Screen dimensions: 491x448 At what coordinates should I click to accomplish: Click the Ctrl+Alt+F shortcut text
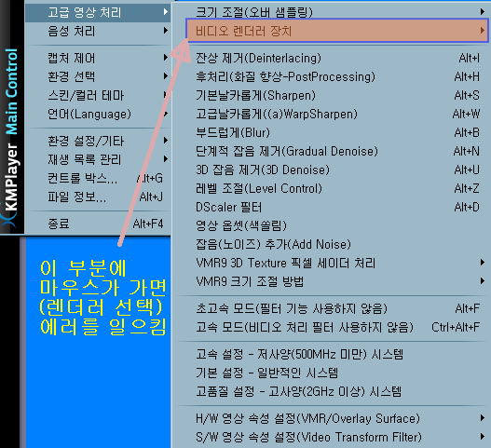click(x=456, y=327)
